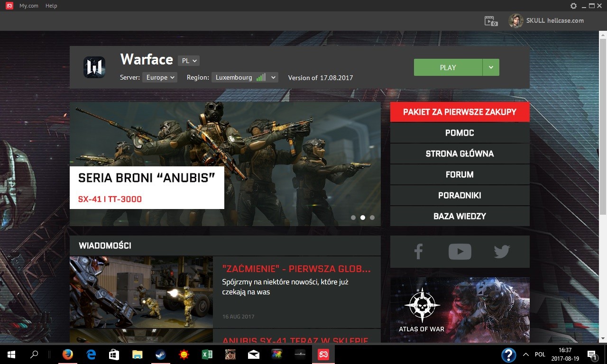This screenshot has width=607, height=364.
Task: Open the FORUM link
Action: (x=460, y=174)
